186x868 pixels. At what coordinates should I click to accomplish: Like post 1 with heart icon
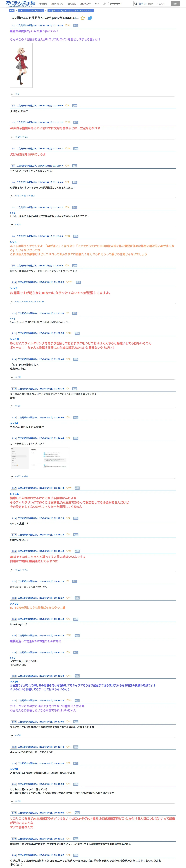point(66,25)
